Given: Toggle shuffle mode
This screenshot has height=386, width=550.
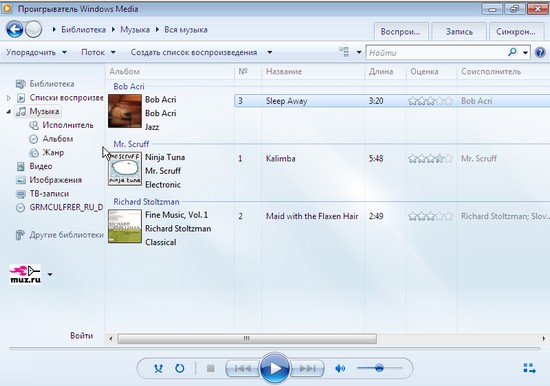Looking at the screenshot, I should (x=158, y=368).
